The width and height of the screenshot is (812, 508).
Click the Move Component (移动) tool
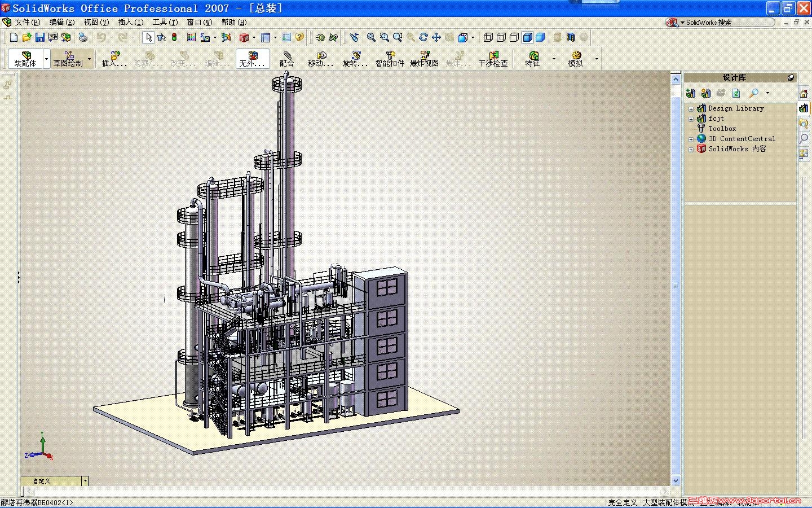(321, 59)
